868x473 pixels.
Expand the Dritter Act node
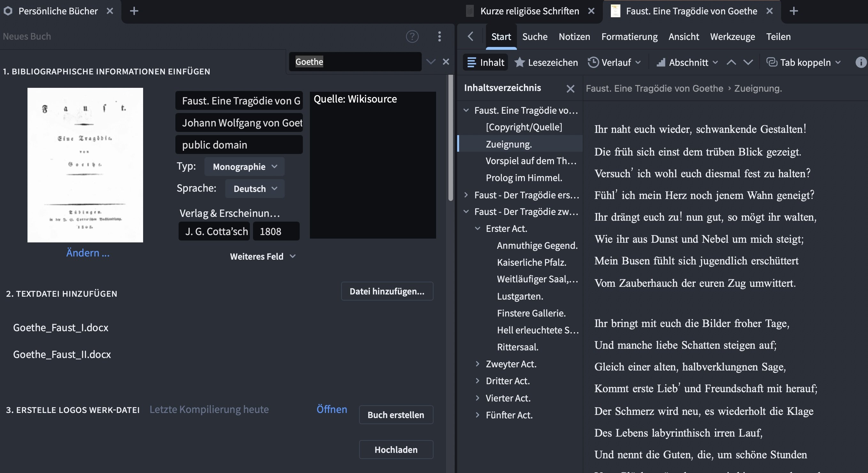point(478,381)
